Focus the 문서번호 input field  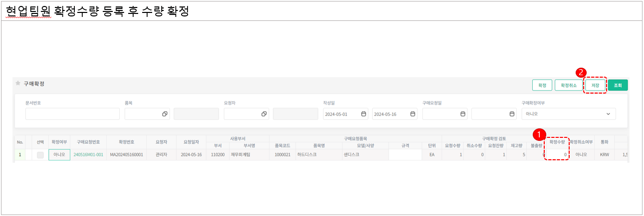(72, 114)
